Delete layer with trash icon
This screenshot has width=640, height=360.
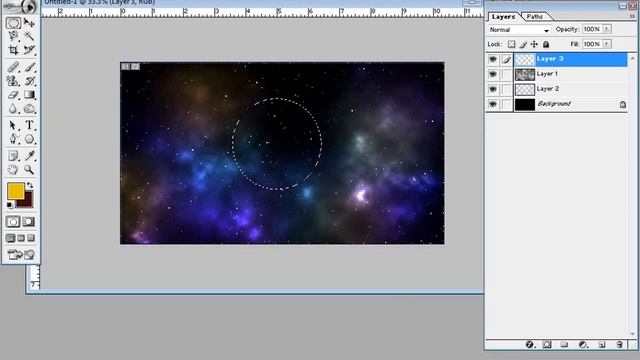click(x=619, y=345)
